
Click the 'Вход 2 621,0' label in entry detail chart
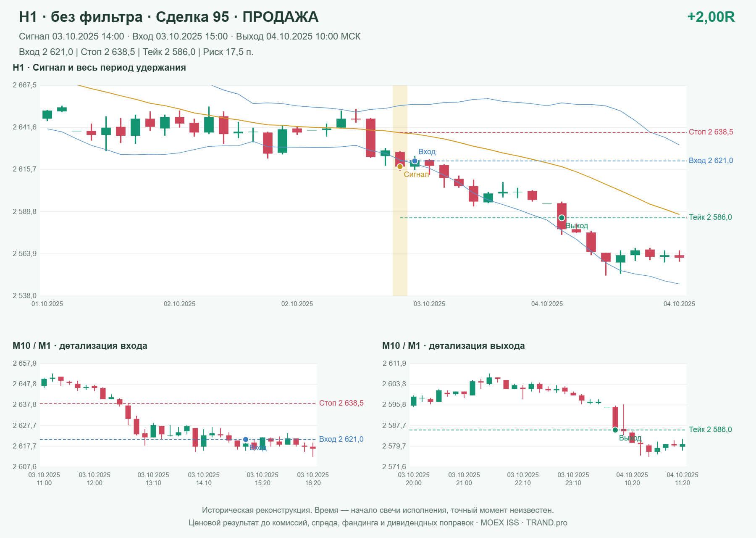(x=341, y=439)
